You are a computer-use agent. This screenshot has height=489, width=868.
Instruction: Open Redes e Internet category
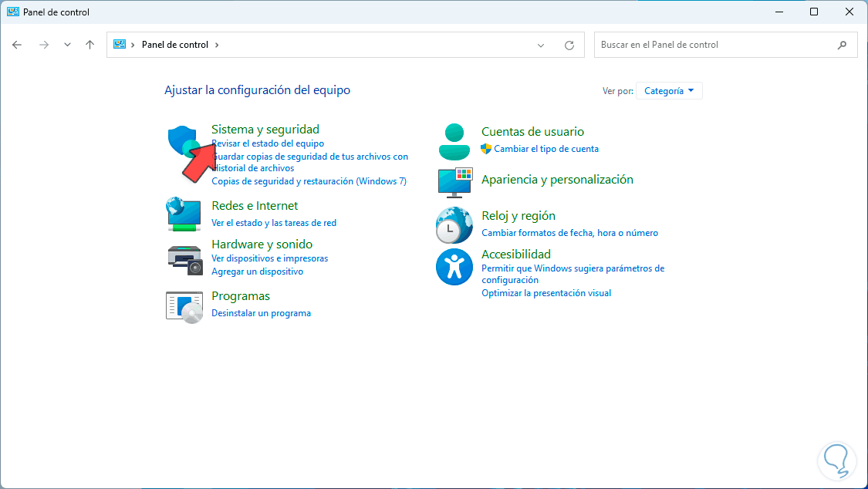(255, 205)
